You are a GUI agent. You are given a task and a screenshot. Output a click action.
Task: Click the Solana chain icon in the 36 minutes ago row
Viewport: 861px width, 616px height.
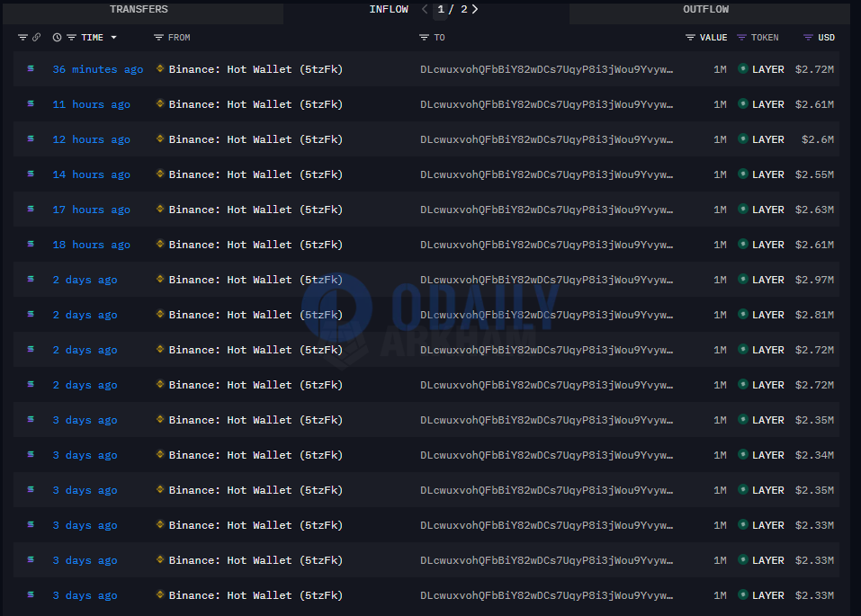[x=31, y=68]
